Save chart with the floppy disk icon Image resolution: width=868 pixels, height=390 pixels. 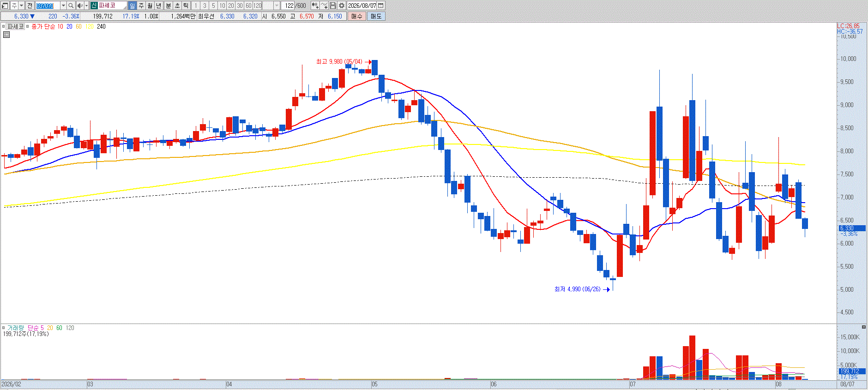[332, 6]
